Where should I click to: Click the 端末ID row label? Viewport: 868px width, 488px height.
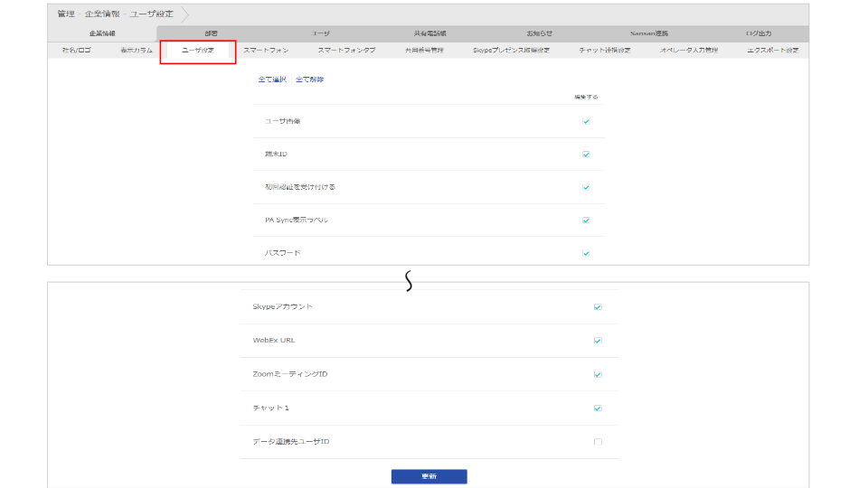(x=276, y=154)
